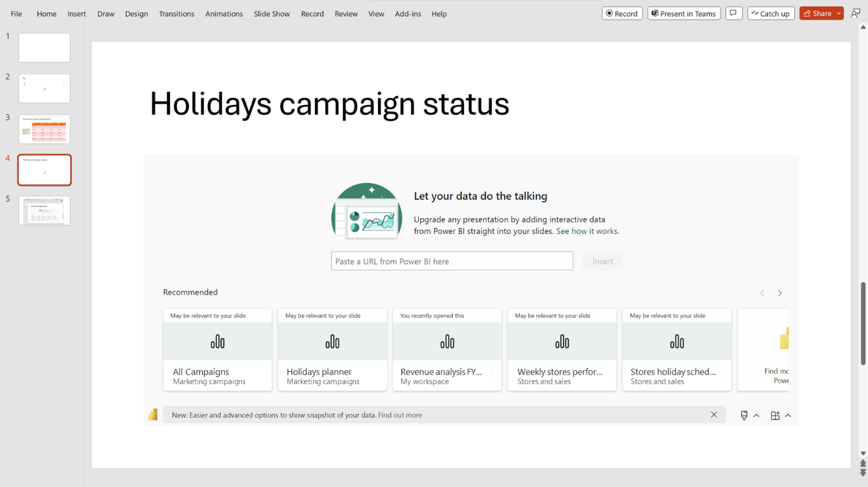Click the Record button with circle icon
This screenshot has width=868, height=487.
pyautogui.click(x=622, y=13)
